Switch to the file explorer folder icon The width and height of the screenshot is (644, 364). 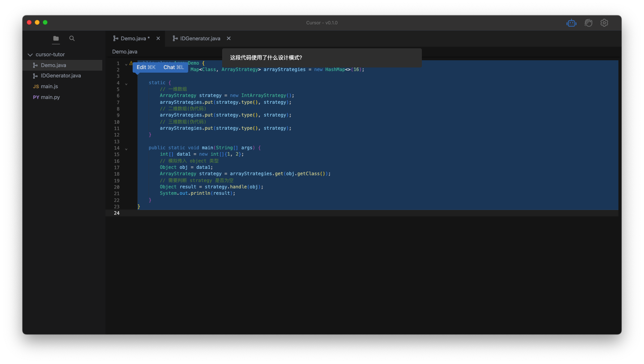click(x=56, y=39)
